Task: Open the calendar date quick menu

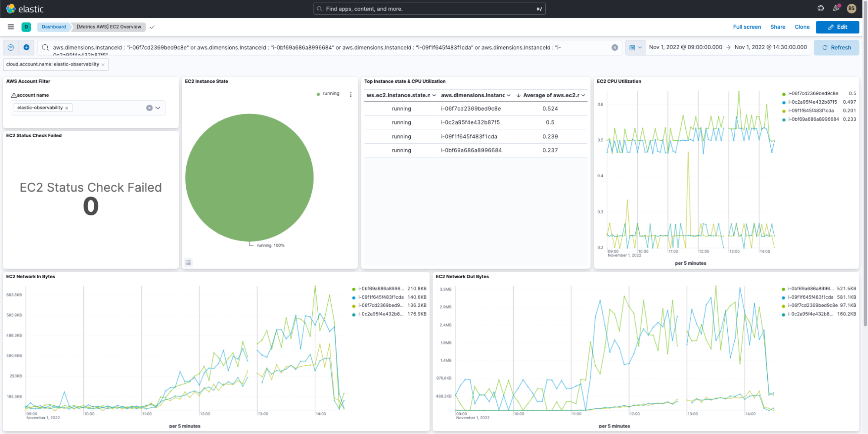Action: coord(635,47)
